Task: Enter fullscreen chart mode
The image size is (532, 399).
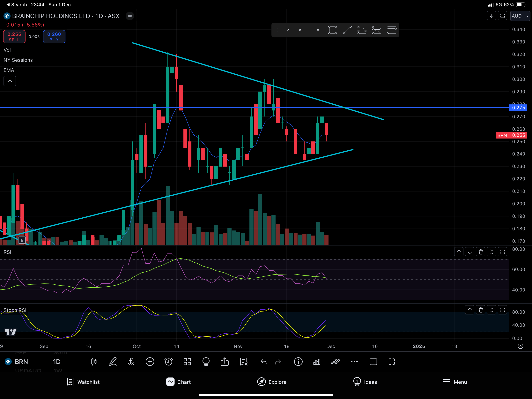Action: point(392,361)
